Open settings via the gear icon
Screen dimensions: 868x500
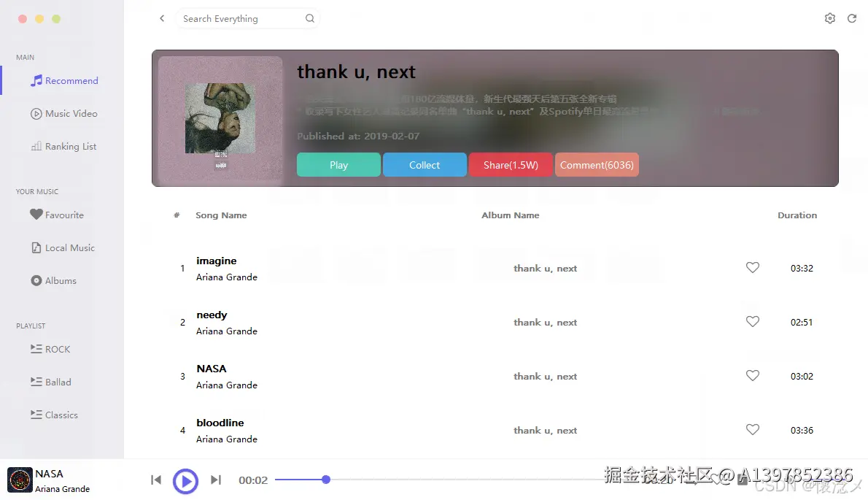pyautogui.click(x=830, y=18)
